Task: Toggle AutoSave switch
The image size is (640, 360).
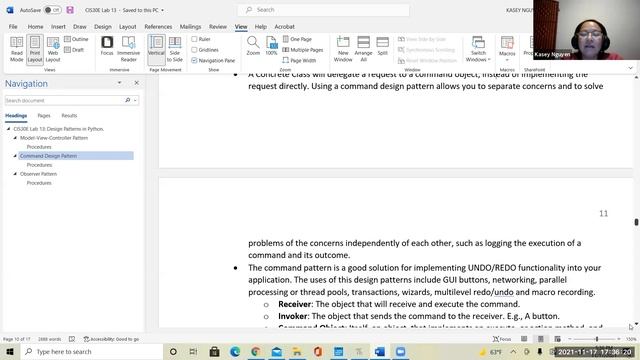Action: tap(52, 10)
